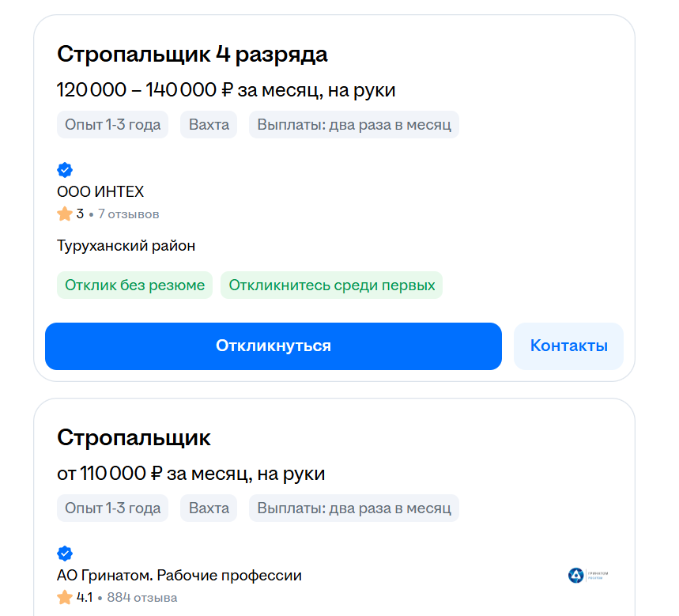Open the second Стропальщик vacancy title
This screenshot has width=679, height=616.
pyautogui.click(x=134, y=437)
